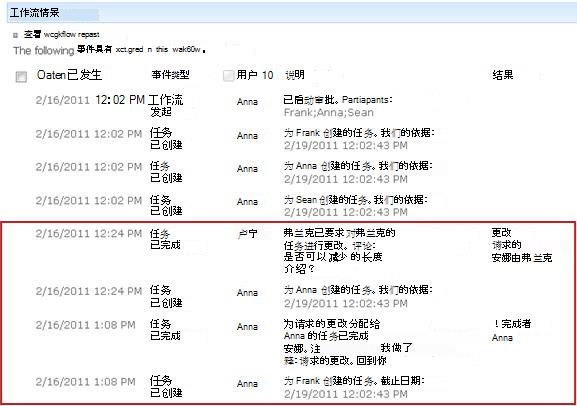Screen dimensions: 577x406
Task: Select description 为 Frank 创建的任务。我们的依据
Action: 359,139
